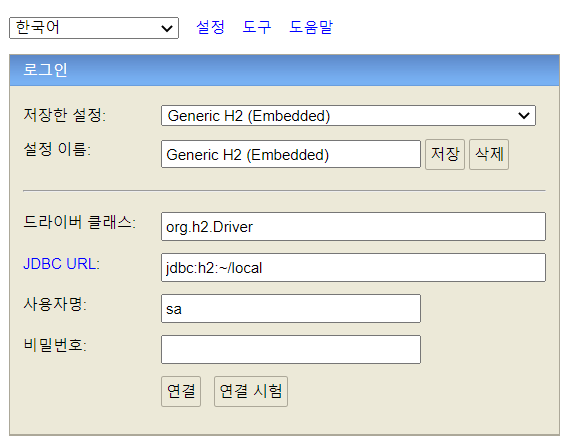This screenshot has height=448, width=581.
Task: Click the 연결 시험 test connection button
Action: click(x=251, y=391)
